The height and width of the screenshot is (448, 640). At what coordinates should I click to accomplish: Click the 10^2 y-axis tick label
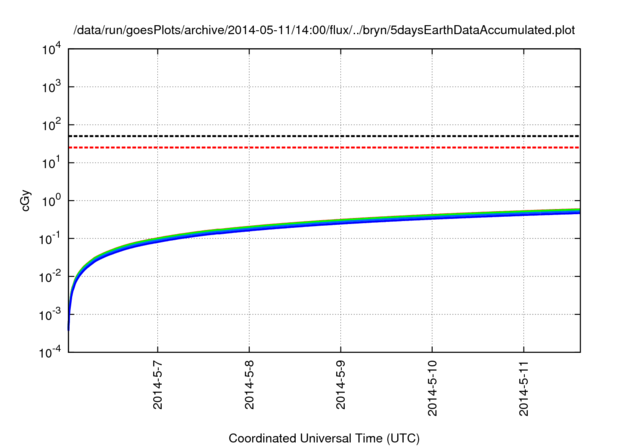click(51, 125)
